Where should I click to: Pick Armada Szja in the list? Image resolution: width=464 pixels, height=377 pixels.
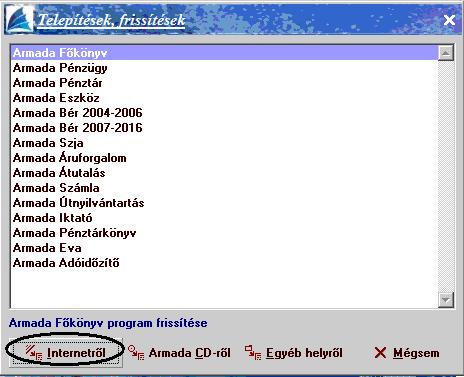(224, 143)
